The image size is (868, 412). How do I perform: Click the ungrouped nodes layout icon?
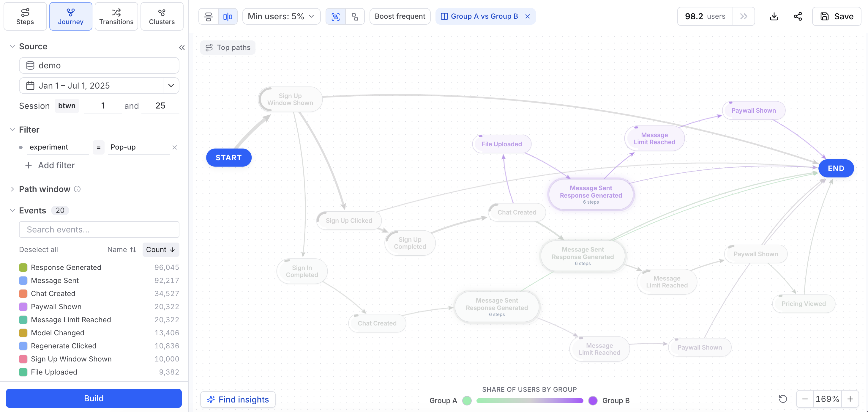point(355,17)
